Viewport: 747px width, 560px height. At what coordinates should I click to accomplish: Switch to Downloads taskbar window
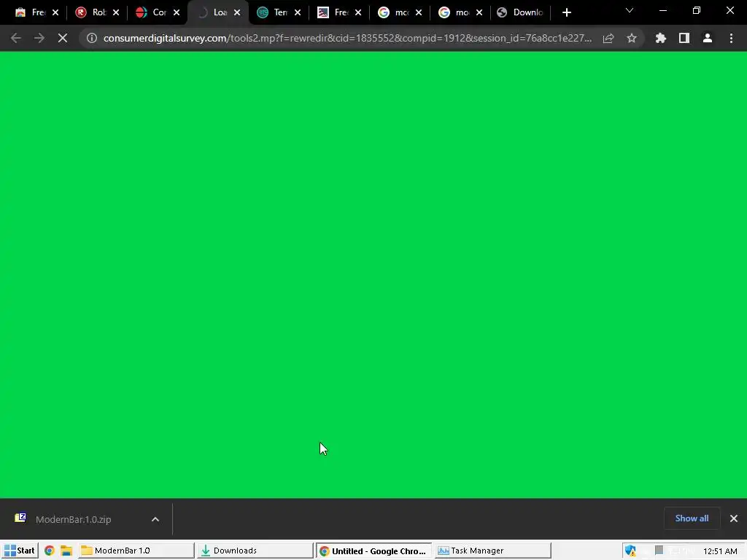pyautogui.click(x=255, y=551)
